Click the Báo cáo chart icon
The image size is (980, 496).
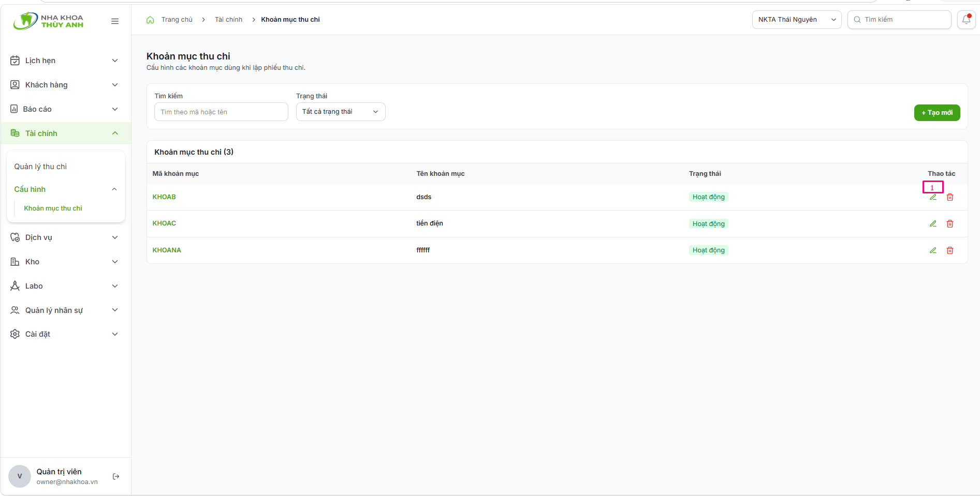click(x=14, y=109)
